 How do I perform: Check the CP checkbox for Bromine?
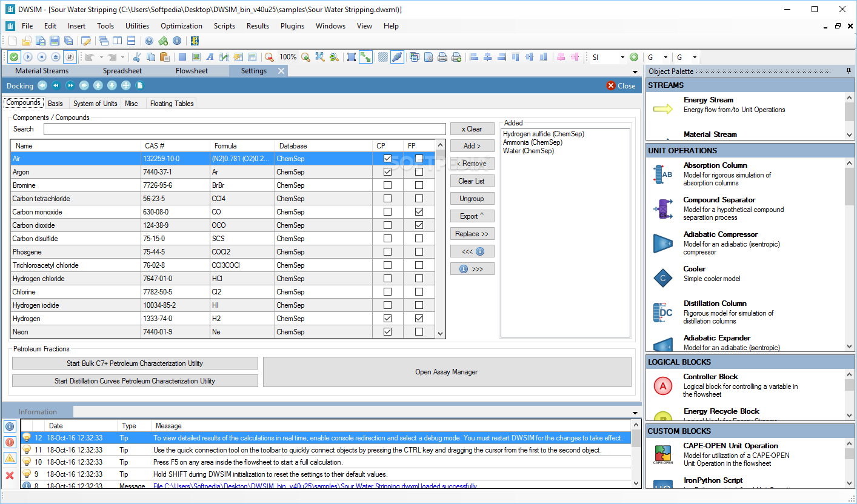click(387, 185)
